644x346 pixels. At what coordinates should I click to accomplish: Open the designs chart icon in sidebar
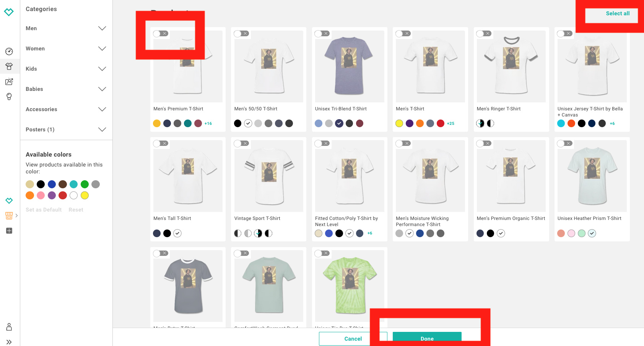[9, 81]
